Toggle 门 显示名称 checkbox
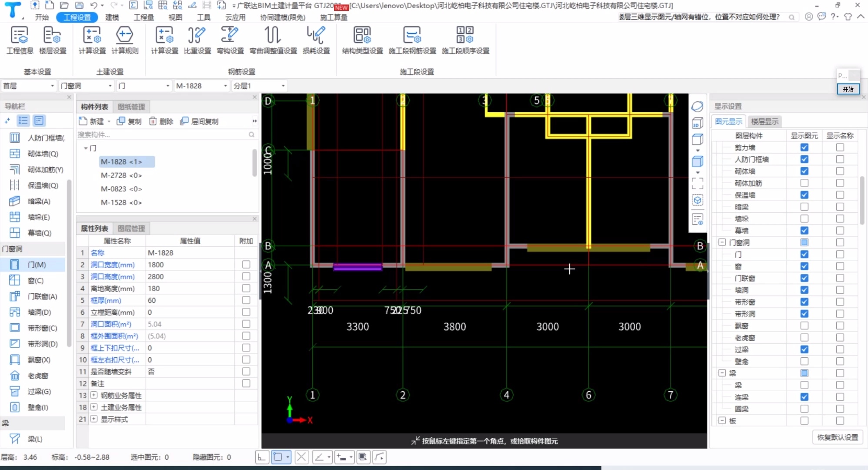868x470 pixels. pos(840,254)
